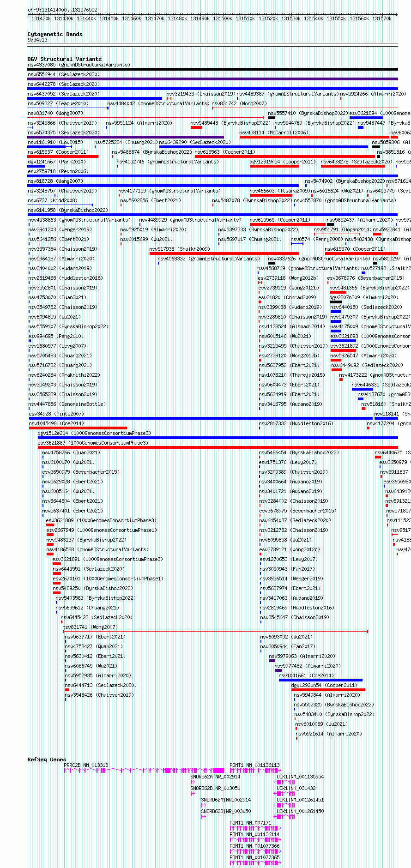
Task: Select nsv831740 (Wong2007) variant label
Action: pos(55,113)
